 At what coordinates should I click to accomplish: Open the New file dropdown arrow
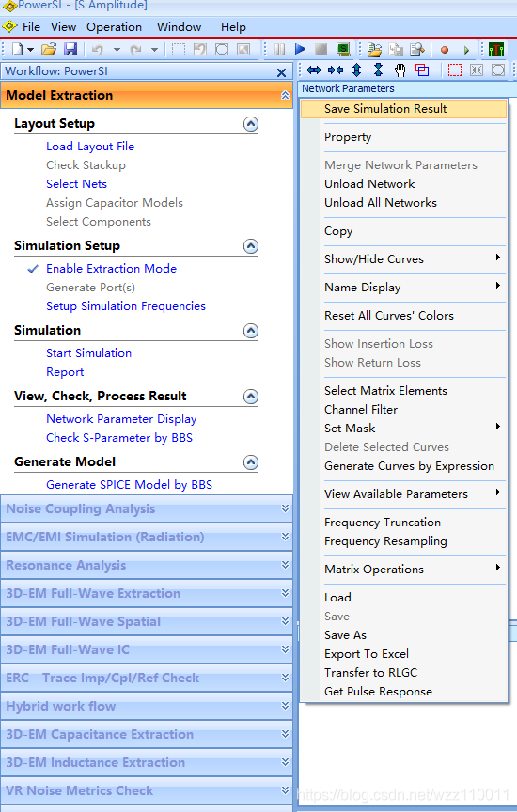tap(30, 50)
